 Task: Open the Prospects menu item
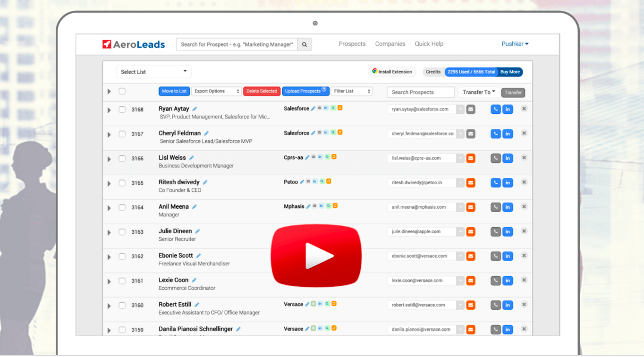(x=352, y=44)
